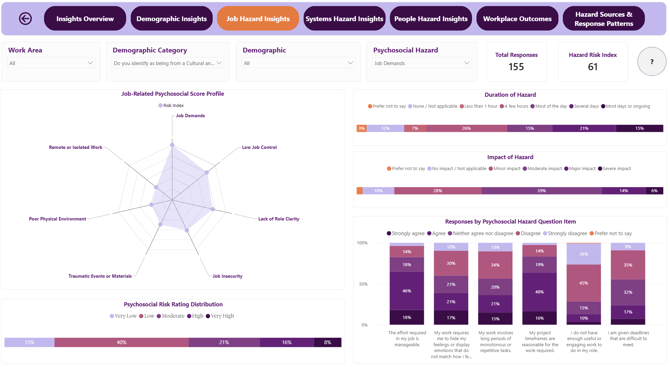
Task: Click the Insights Overview button
Action: click(x=85, y=18)
